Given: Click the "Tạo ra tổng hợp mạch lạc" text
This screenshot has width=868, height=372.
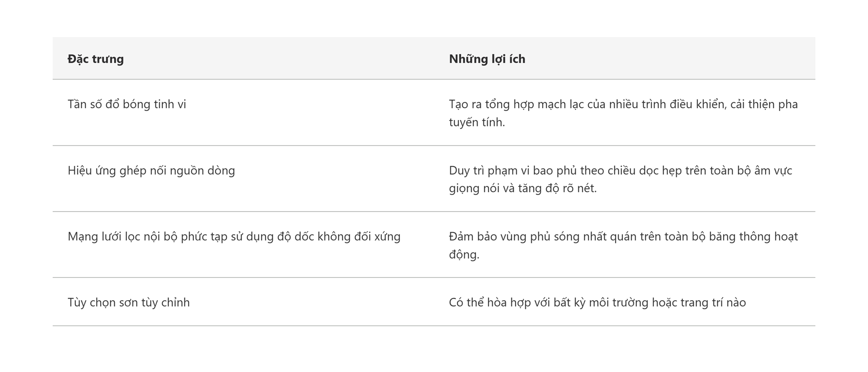Looking at the screenshot, I should click(x=517, y=104).
